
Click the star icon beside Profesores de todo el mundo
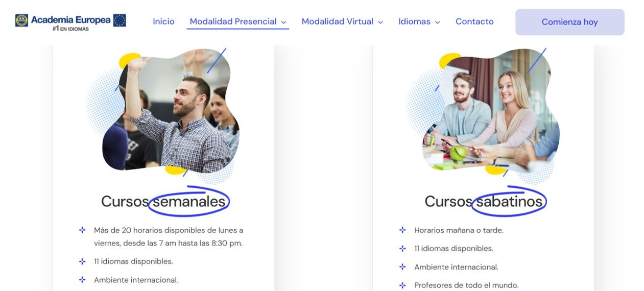(x=402, y=285)
